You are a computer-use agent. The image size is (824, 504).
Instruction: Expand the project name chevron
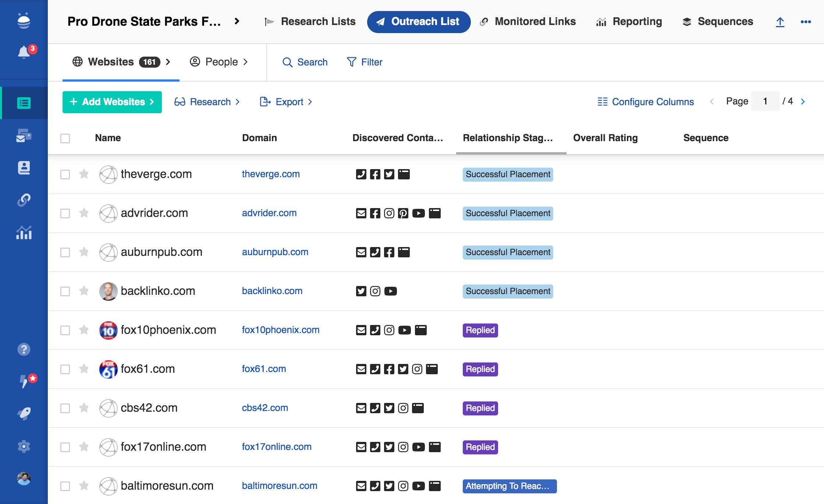tap(237, 21)
